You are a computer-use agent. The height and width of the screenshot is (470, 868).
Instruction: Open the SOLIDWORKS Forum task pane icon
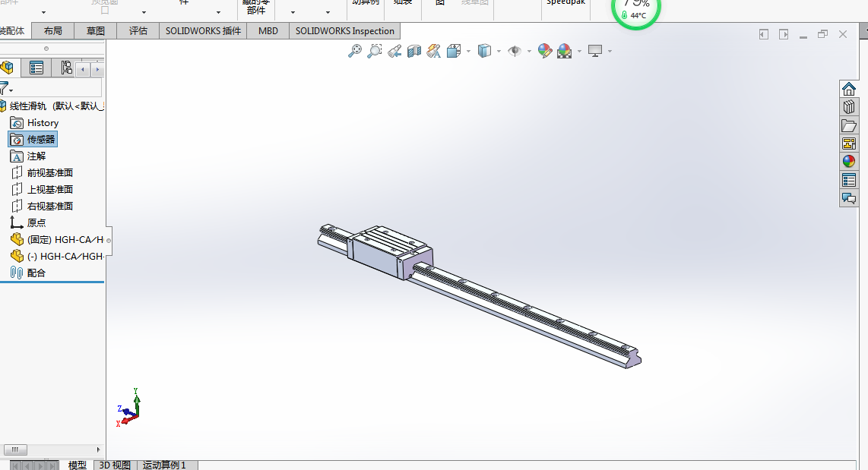pos(849,198)
